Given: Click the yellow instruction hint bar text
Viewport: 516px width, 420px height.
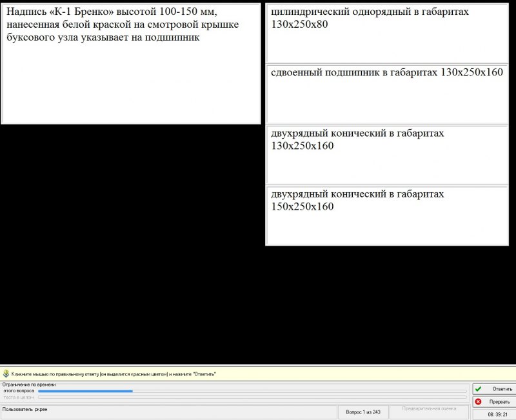Looking at the screenshot, I should click(114, 374).
